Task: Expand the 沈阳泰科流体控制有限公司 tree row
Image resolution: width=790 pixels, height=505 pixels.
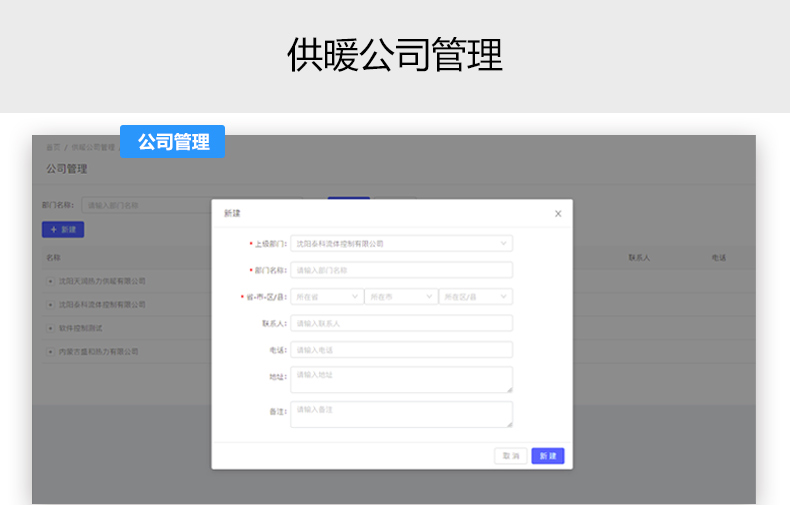Action: [51, 304]
